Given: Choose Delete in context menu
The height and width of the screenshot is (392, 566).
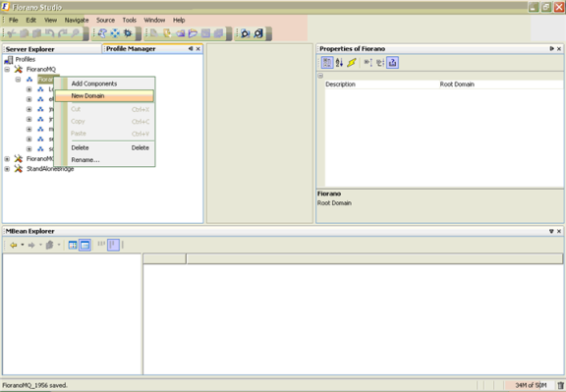Looking at the screenshot, I should [104, 147].
